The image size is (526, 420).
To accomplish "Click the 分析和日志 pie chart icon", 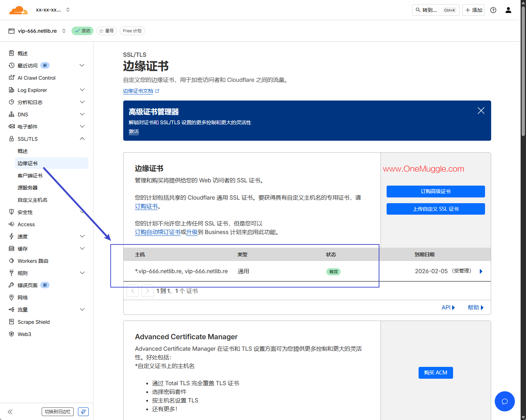I will click(x=11, y=102).
